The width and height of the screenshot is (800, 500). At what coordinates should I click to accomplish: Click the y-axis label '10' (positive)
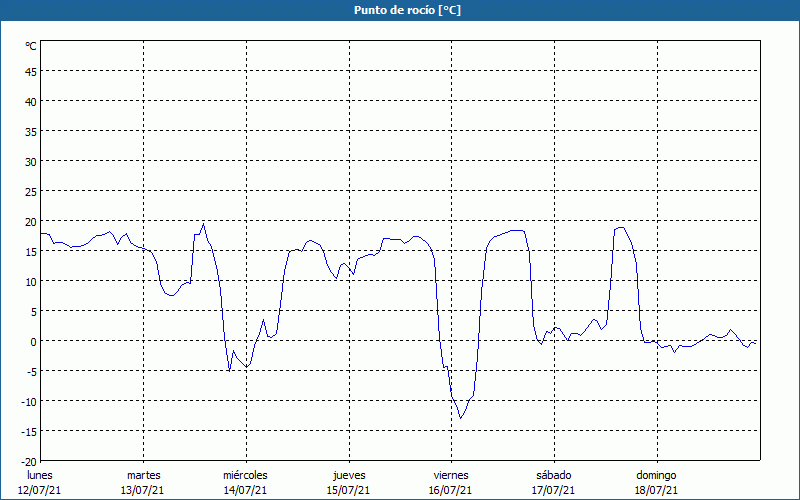click(31, 282)
